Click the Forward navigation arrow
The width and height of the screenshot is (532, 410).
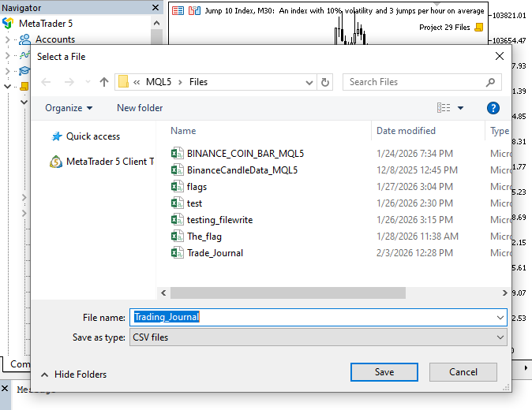pos(69,82)
